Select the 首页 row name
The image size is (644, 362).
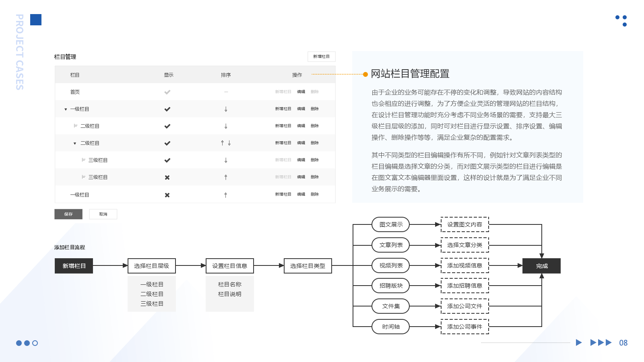75,92
